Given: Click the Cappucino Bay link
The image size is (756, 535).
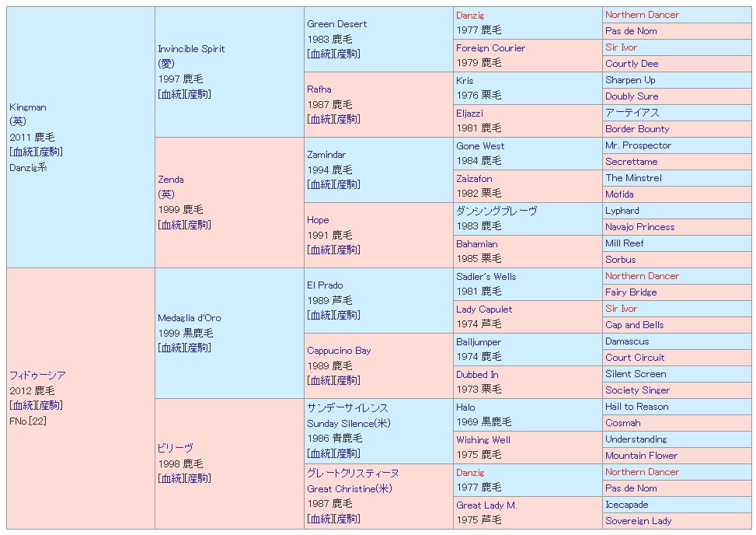Looking at the screenshot, I should tap(339, 351).
